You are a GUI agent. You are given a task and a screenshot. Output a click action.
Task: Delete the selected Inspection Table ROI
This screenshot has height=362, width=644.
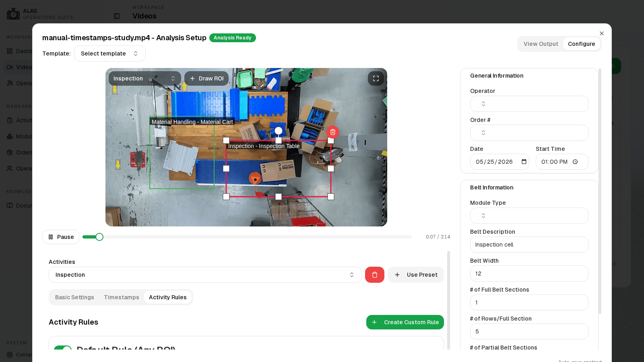coord(333,132)
